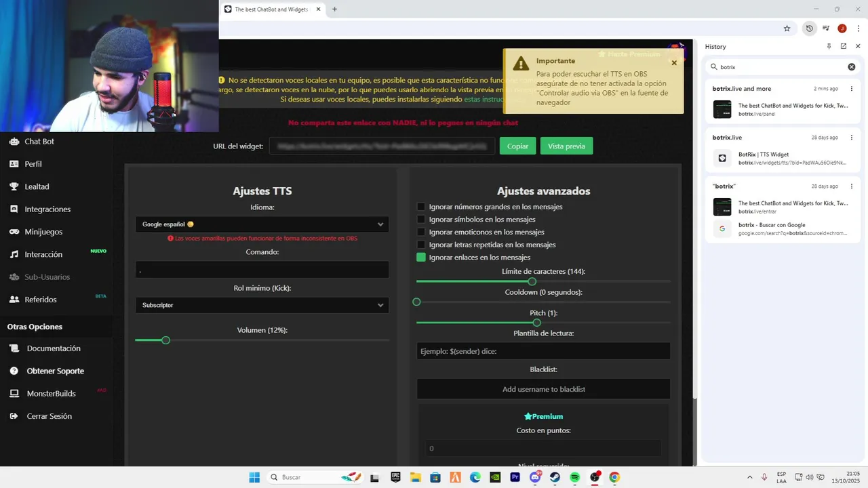Open the Idioma Google español dropdown
Screen dimensions: 868x488
click(262, 224)
